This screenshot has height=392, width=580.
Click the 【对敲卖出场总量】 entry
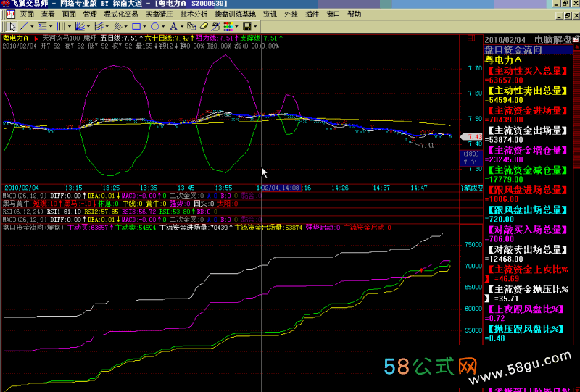click(x=527, y=250)
